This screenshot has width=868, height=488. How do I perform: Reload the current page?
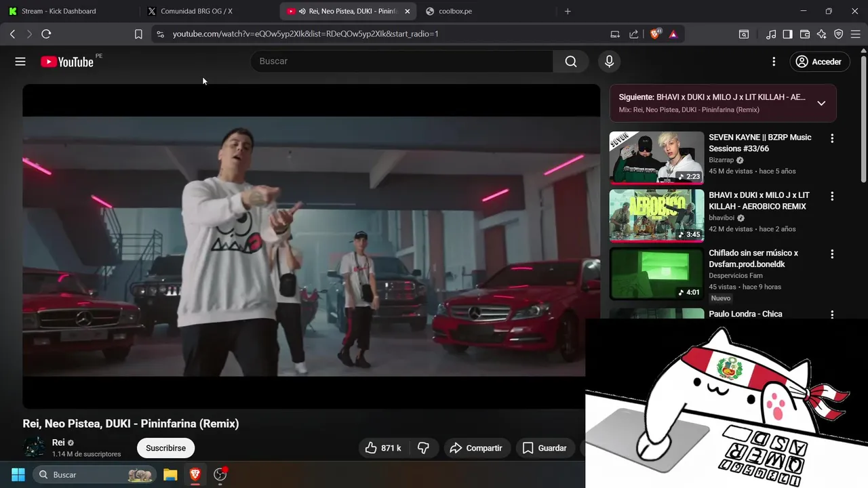(46, 34)
